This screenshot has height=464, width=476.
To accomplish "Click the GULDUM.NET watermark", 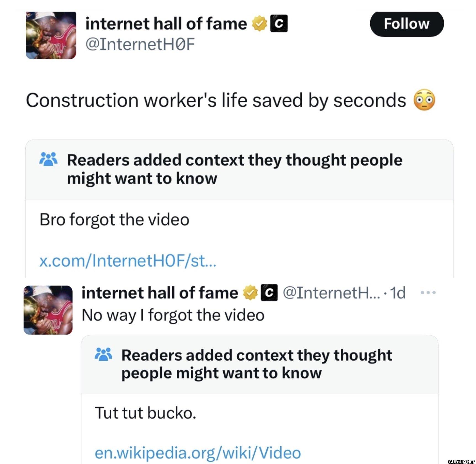I will click(x=461, y=461).
